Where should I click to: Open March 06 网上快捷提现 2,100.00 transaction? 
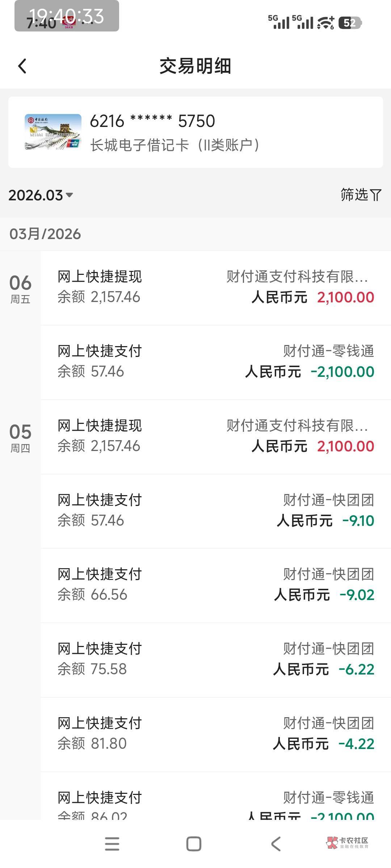tap(216, 287)
